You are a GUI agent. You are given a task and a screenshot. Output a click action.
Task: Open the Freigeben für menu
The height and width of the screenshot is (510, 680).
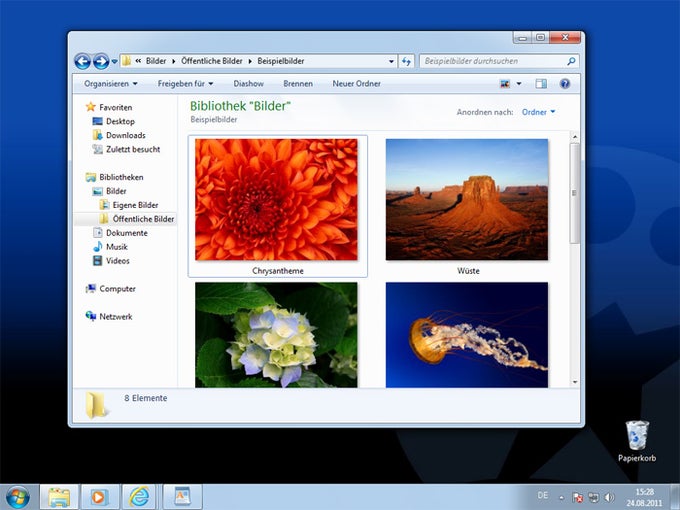185,84
